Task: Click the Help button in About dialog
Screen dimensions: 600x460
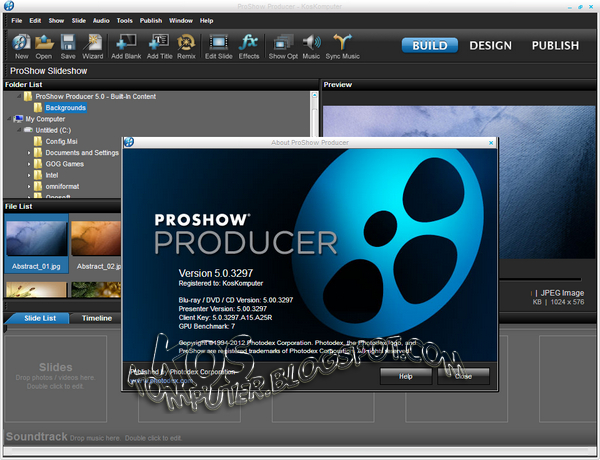Action: tap(406, 376)
